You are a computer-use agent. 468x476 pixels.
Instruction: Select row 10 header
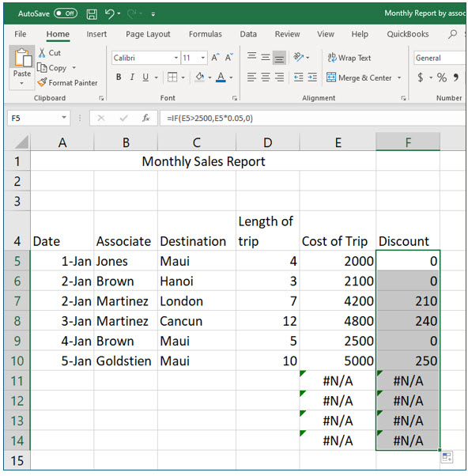pyautogui.click(x=17, y=361)
